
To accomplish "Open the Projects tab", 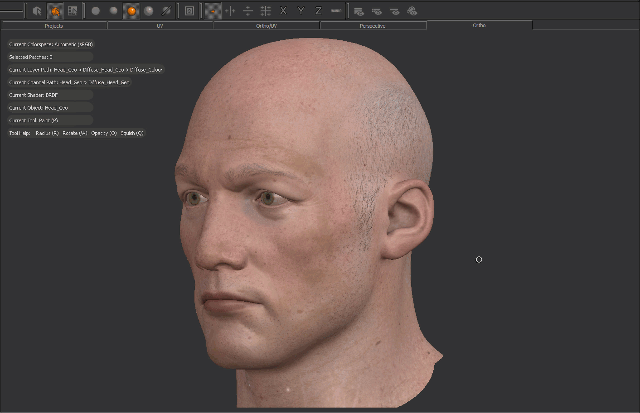I will tap(54, 25).
